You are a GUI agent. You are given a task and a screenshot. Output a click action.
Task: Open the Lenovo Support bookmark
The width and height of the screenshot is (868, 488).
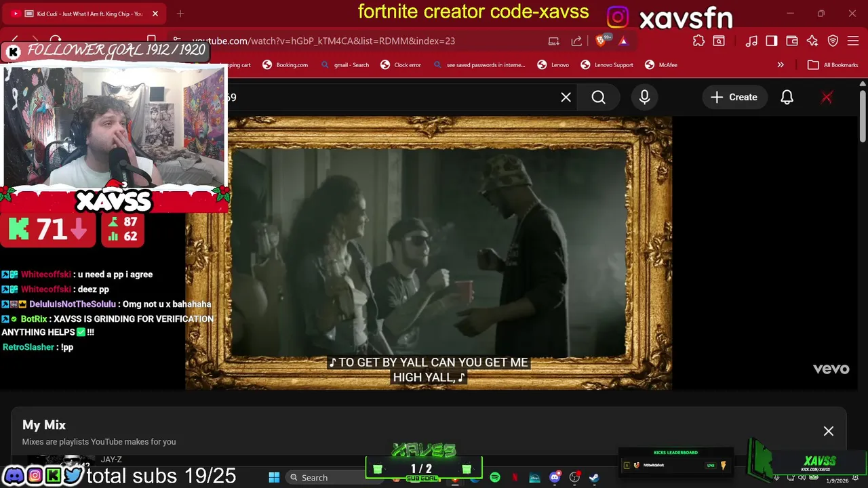coord(607,65)
